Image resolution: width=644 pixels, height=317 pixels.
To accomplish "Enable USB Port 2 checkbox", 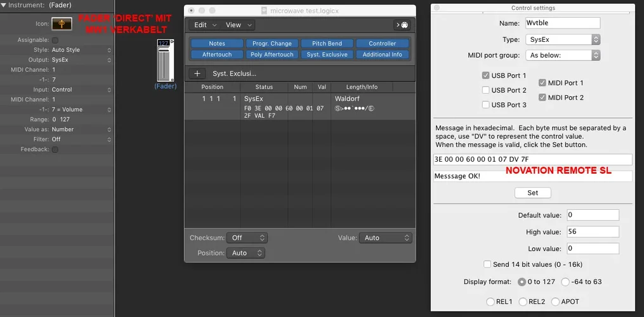I will tap(485, 90).
